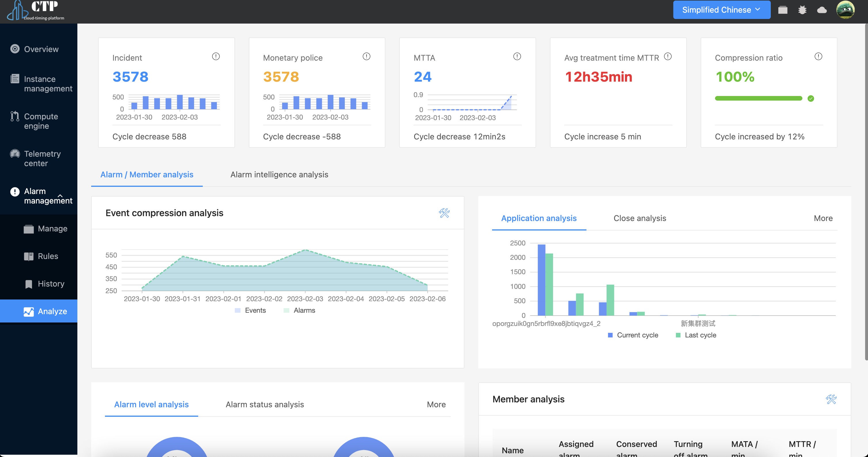The image size is (868, 457).
Task: Toggle the Last cycle legend
Action: (696, 335)
